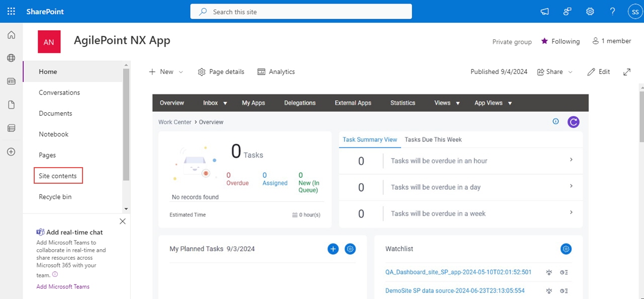Viewport: 644px width, 299px height.
Task: Click details icon for QA_Dashboard_site_SP_app row
Action: click(x=564, y=272)
